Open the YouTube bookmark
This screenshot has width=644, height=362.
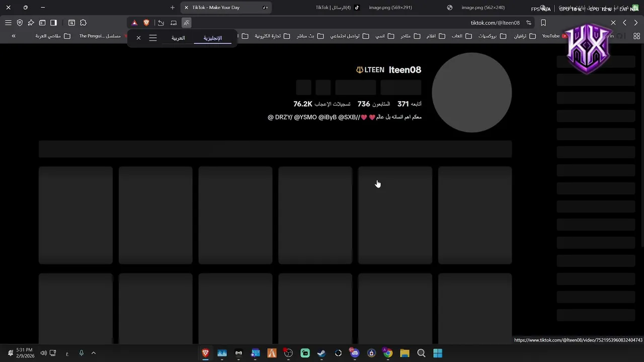click(x=554, y=36)
